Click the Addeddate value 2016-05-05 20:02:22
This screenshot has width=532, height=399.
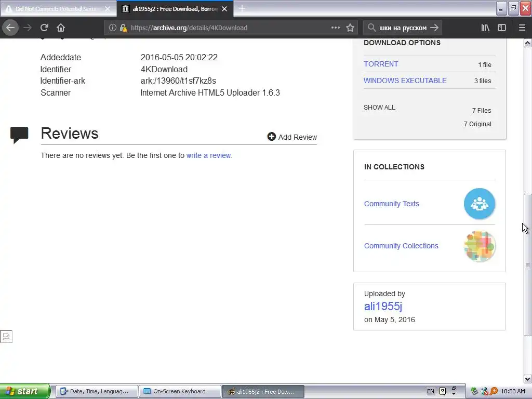point(179,57)
